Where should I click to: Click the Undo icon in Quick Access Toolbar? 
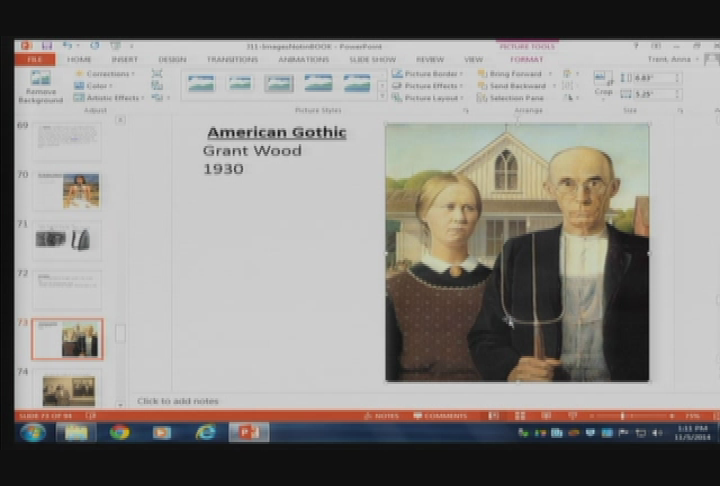[68, 45]
